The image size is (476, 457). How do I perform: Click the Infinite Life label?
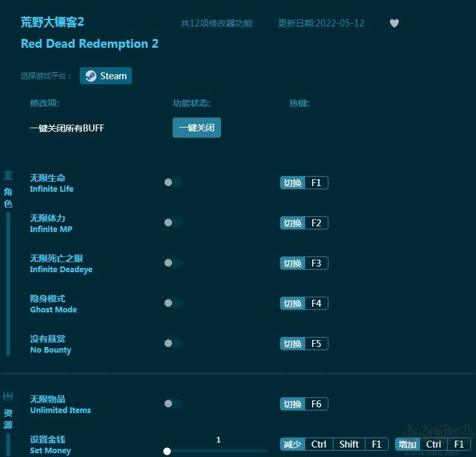(x=51, y=189)
